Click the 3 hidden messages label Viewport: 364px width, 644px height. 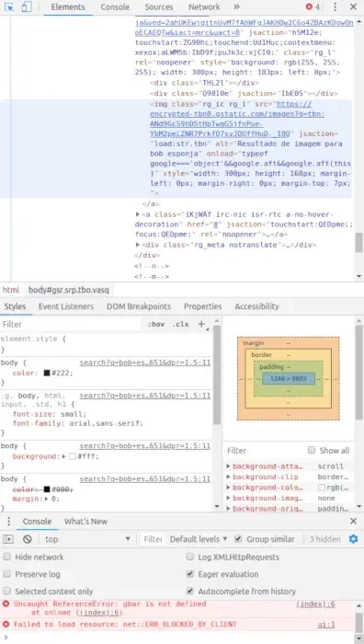click(324, 539)
